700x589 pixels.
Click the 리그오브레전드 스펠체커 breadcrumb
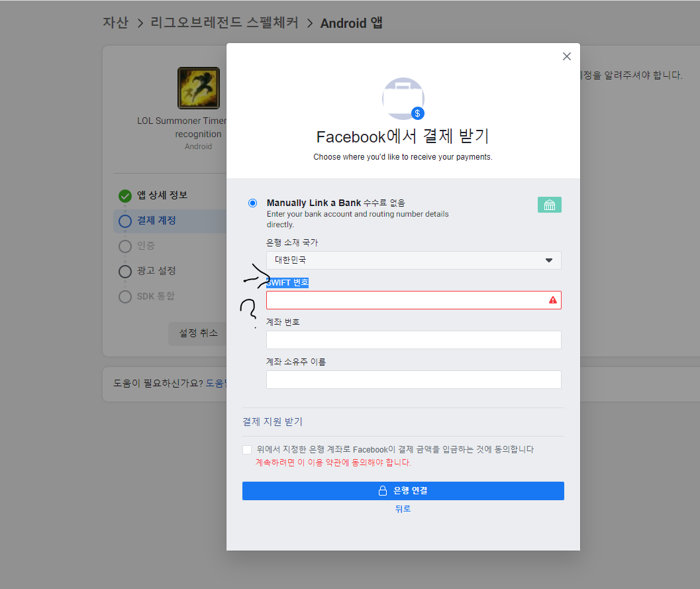(x=224, y=23)
